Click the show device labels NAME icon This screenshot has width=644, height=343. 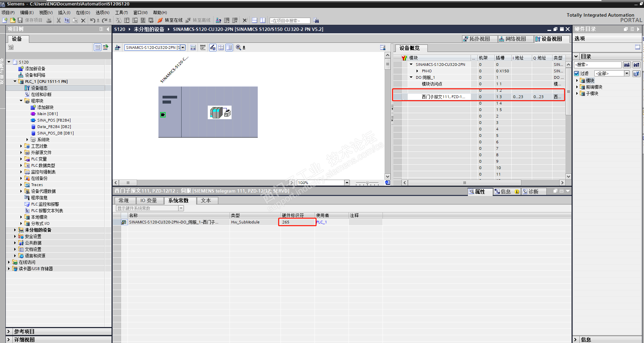tap(203, 48)
